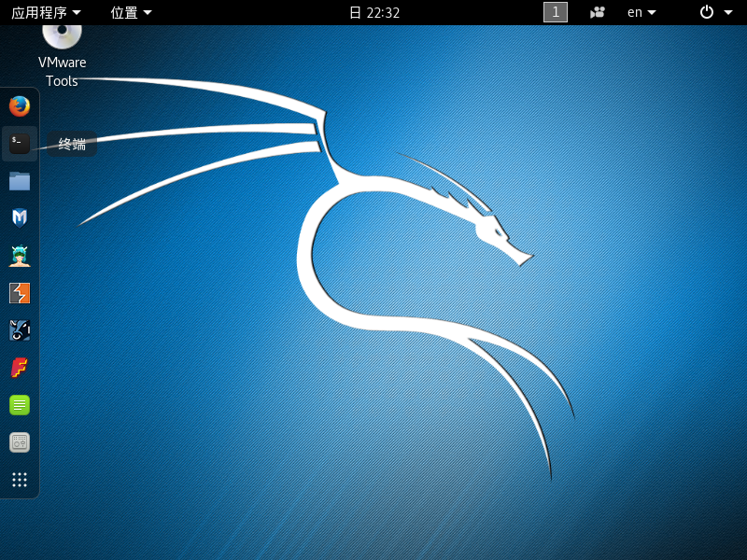This screenshot has width=747, height=560.
Task: Click the 终端 tooltip label
Action: point(72,144)
